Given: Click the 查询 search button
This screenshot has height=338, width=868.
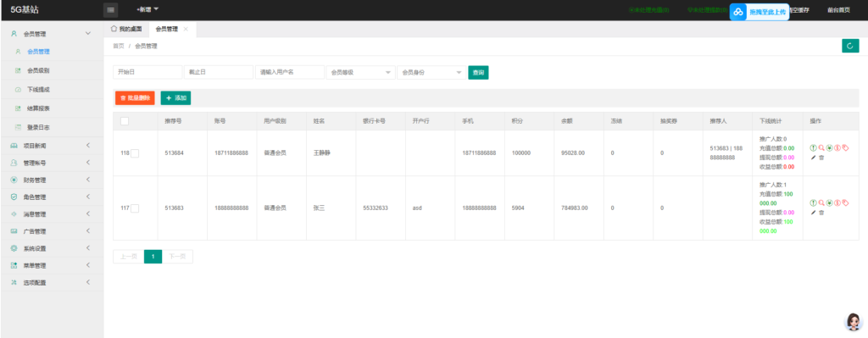Looking at the screenshot, I should [x=478, y=73].
